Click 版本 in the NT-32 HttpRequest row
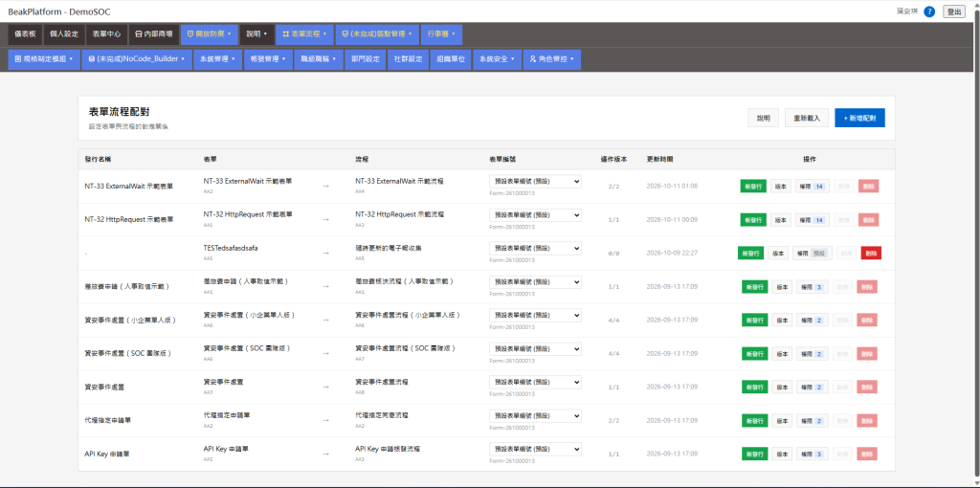The image size is (980, 488). 781,219
